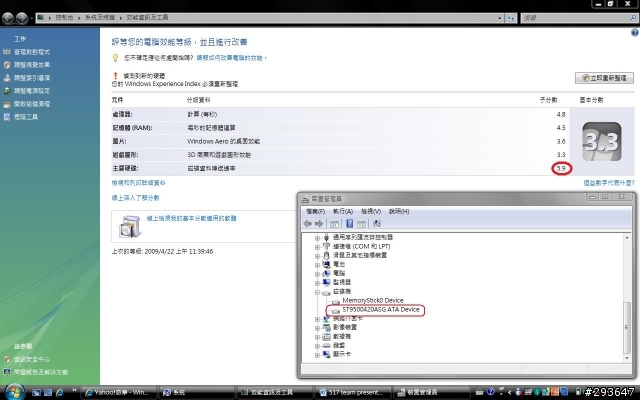
Task: Click the network adapter category icon in tree
Action: click(x=326, y=319)
